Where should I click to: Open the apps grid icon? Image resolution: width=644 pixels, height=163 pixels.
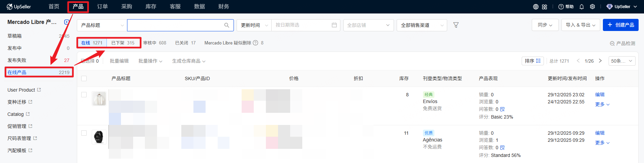point(544,7)
